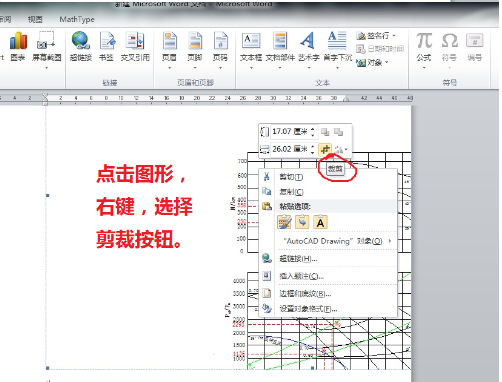Open the 页码 page number menu
502x382 pixels.
click(x=220, y=47)
